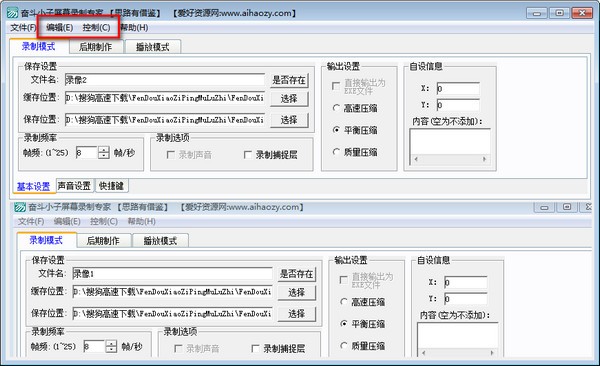
Task: Toggle 直接输出为EXE文件 checkbox in the bottom window
Action: click(x=344, y=280)
